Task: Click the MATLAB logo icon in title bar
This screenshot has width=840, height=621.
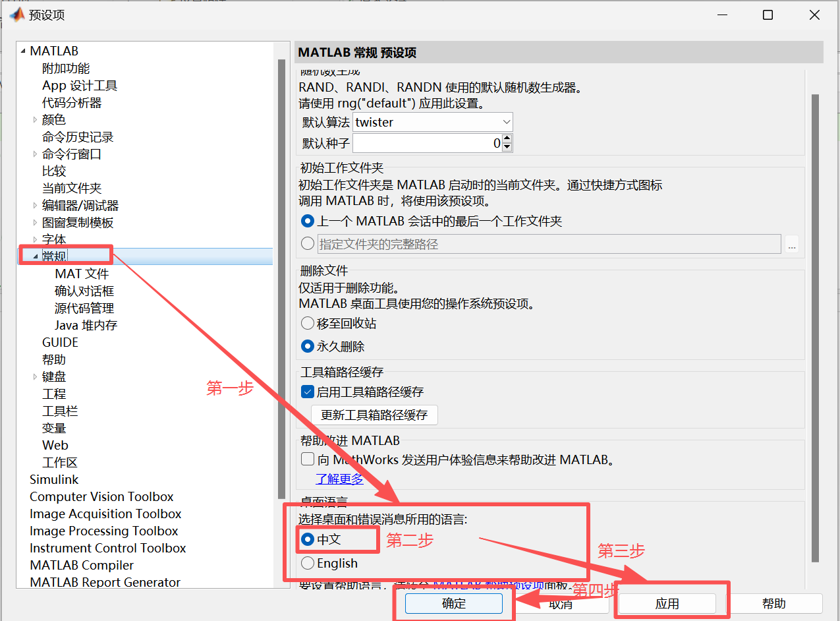Action: (x=16, y=15)
